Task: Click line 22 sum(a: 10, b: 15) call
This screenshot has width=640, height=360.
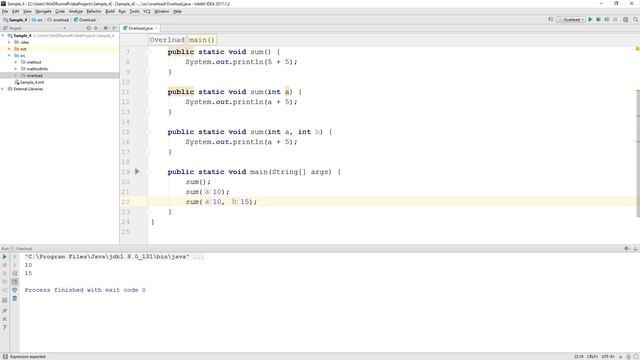Action: click(221, 202)
